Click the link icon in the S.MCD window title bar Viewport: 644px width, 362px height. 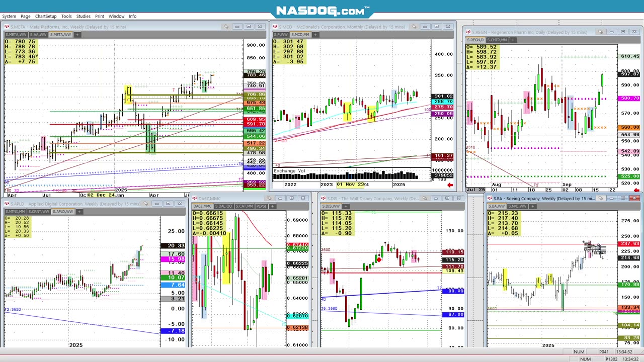(414, 27)
